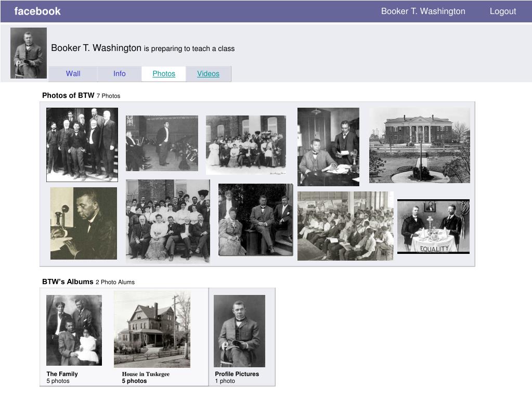Open House in Tuskegee album cover photo

pyautogui.click(x=152, y=329)
